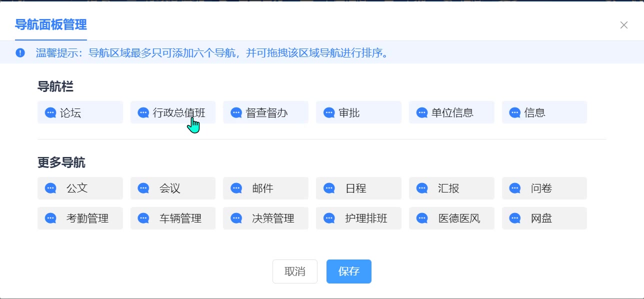Viewport: 644px width, 299px height.
Task: Add 会议 from more navigation
Action: click(x=173, y=188)
